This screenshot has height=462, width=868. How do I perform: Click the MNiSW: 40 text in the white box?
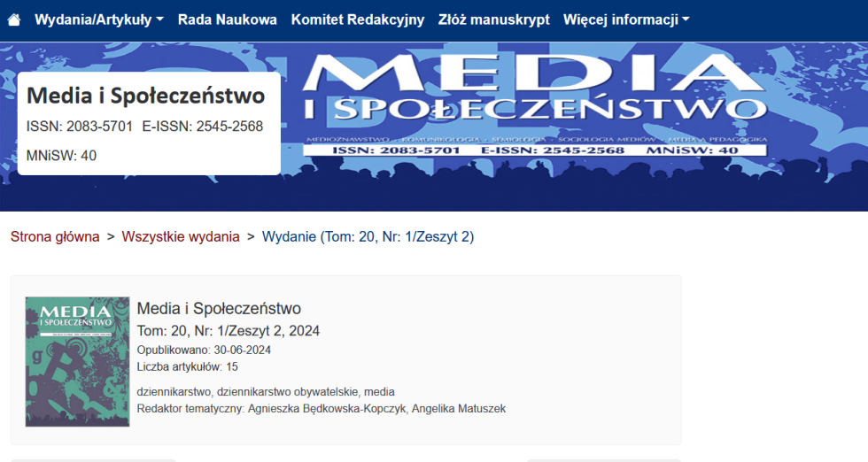click(61, 156)
